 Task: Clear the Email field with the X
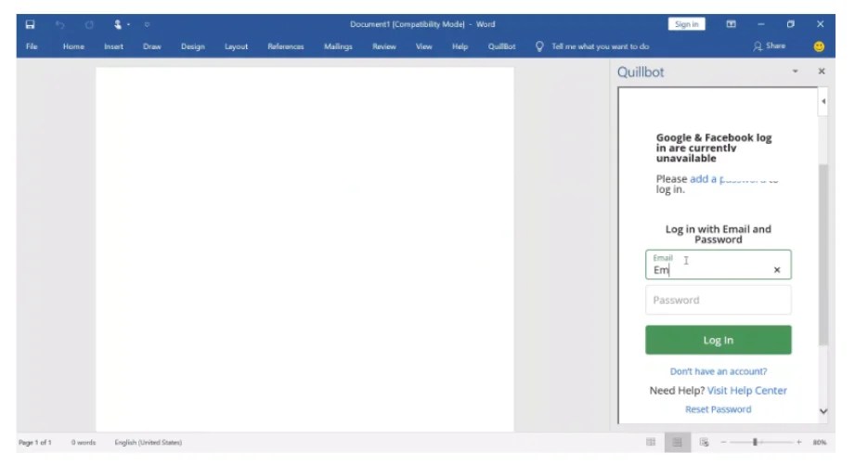777,270
